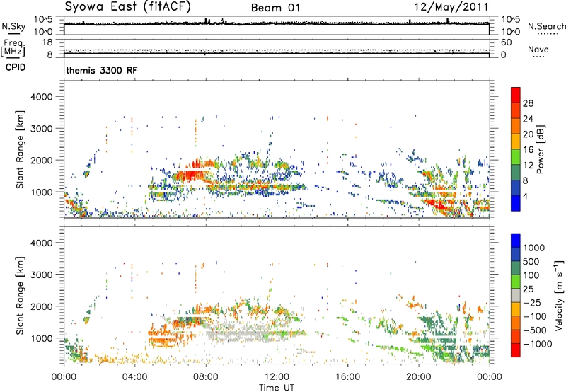The height and width of the screenshot is (392, 566).
Task: Click the '2000' tick on the velocity panel axis
Action: pos(42,306)
